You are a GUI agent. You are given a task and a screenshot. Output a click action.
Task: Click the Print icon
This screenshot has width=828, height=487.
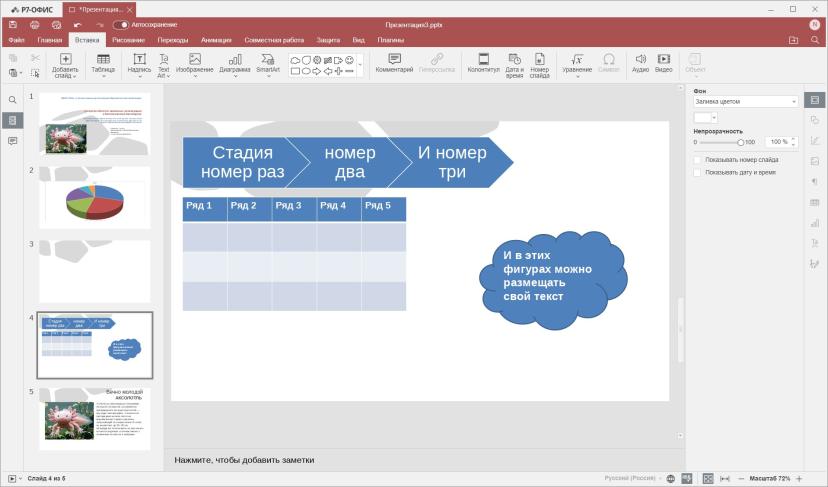pos(34,25)
